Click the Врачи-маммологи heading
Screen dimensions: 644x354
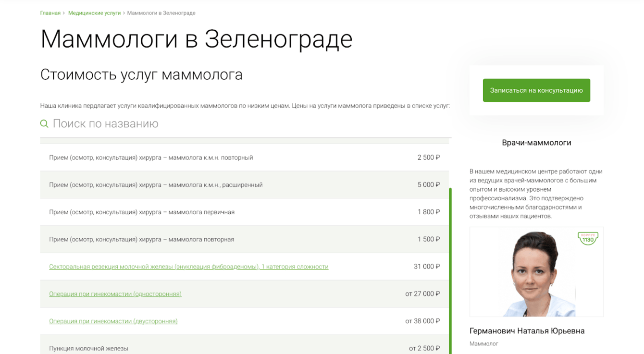coord(536,143)
